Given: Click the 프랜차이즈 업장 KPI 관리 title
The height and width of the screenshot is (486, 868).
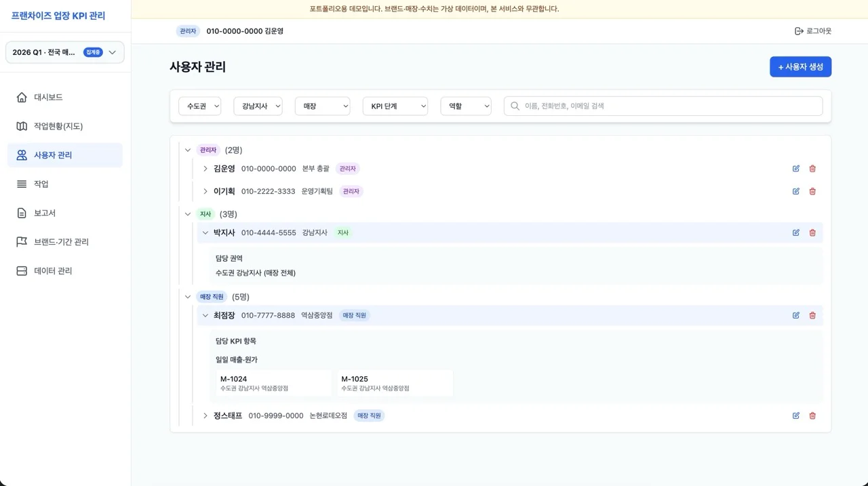Looking at the screenshot, I should [x=58, y=16].
